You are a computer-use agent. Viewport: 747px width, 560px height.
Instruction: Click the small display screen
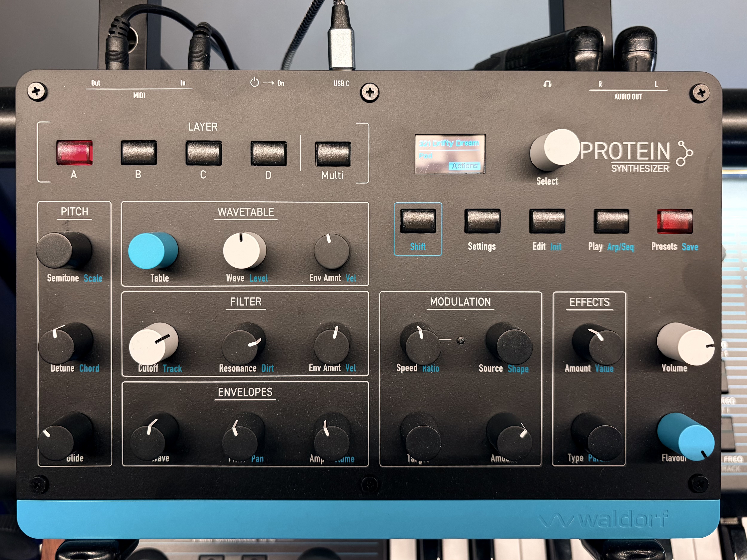click(x=450, y=154)
